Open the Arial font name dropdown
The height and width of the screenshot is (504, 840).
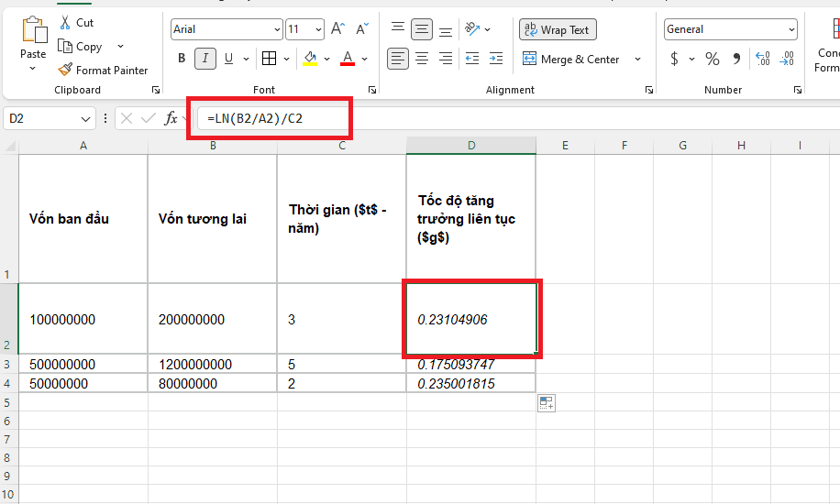click(277, 29)
